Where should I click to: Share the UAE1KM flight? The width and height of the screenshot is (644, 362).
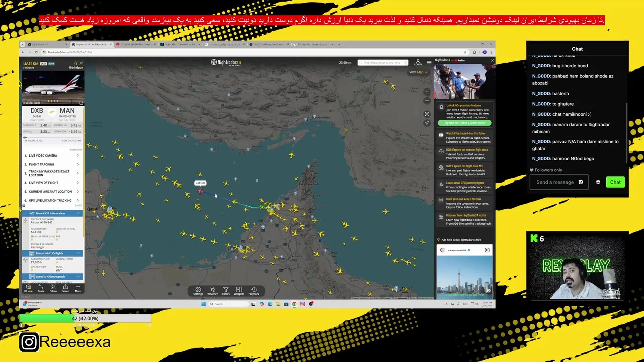[x=65, y=288]
